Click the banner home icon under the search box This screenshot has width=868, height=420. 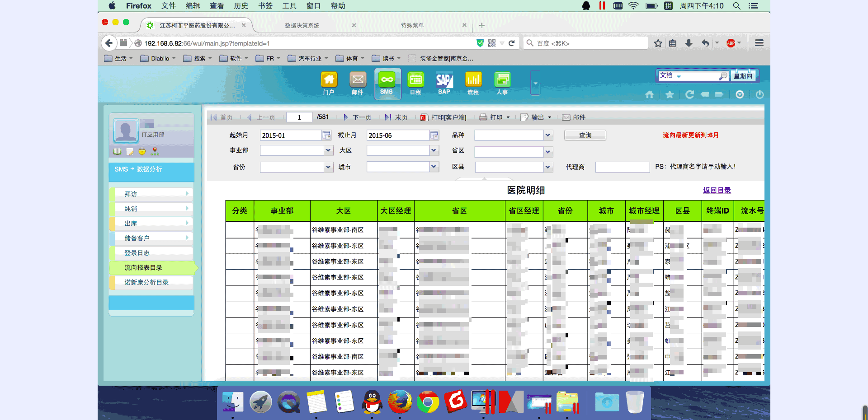pyautogui.click(x=649, y=94)
